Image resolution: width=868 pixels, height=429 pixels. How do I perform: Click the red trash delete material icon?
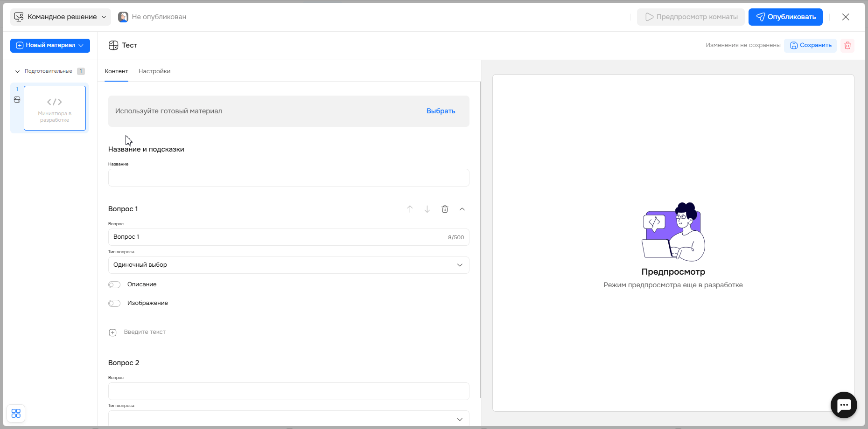pos(847,45)
